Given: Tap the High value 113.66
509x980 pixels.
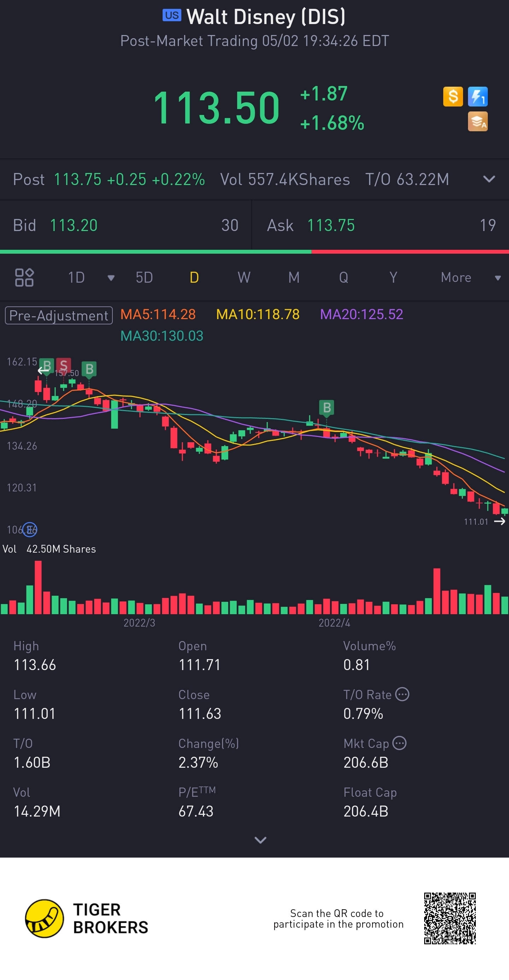Looking at the screenshot, I should [x=35, y=665].
